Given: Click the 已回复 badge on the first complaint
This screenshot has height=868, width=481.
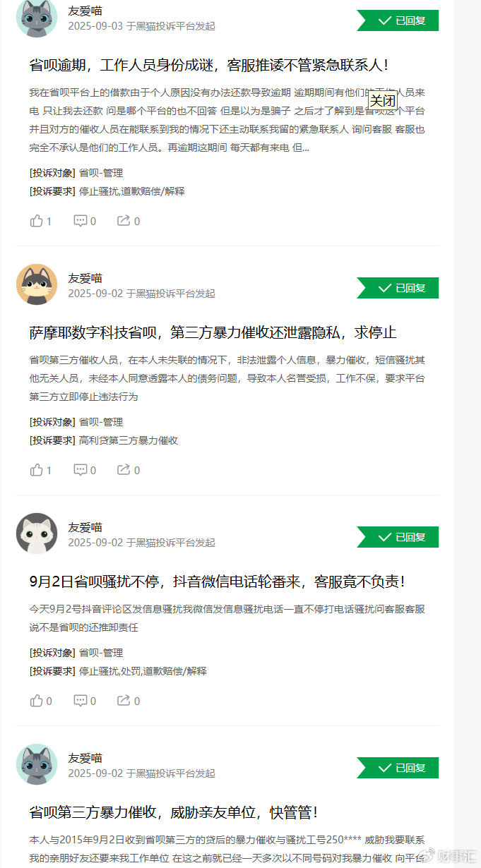Looking at the screenshot, I should point(398,20).
